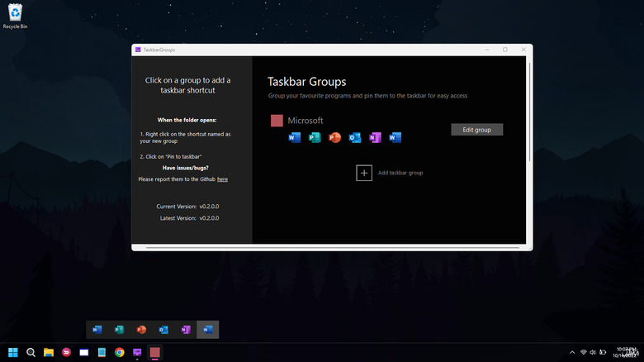Image resolution: width=644 pixels, height=362 pixels.
Task: Launch Publisher from the taskbar popup group
Action: tap(119, 330)
